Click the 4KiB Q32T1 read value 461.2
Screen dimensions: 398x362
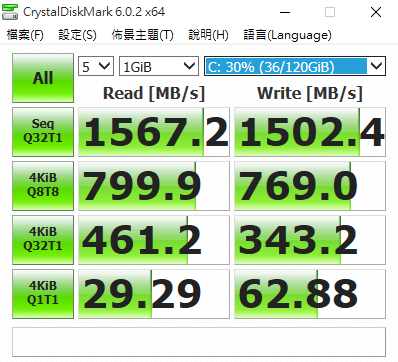click(154, 240)
